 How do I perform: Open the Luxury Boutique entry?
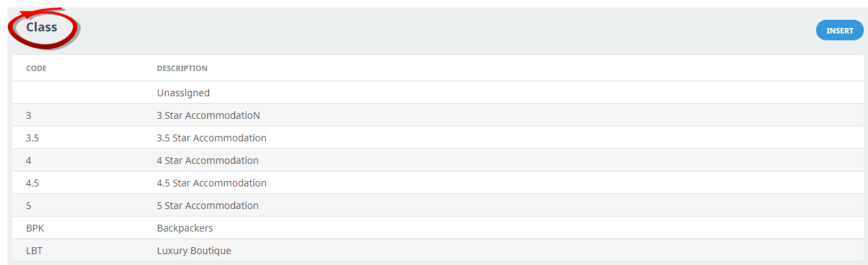point(437,251)
